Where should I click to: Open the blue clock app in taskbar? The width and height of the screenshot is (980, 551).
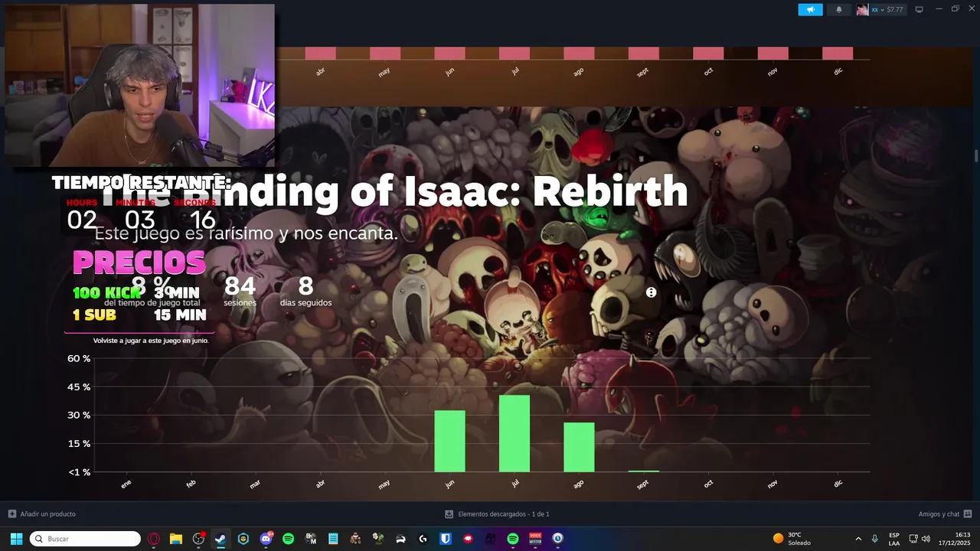pyautogui.click(x=557, y=539)
